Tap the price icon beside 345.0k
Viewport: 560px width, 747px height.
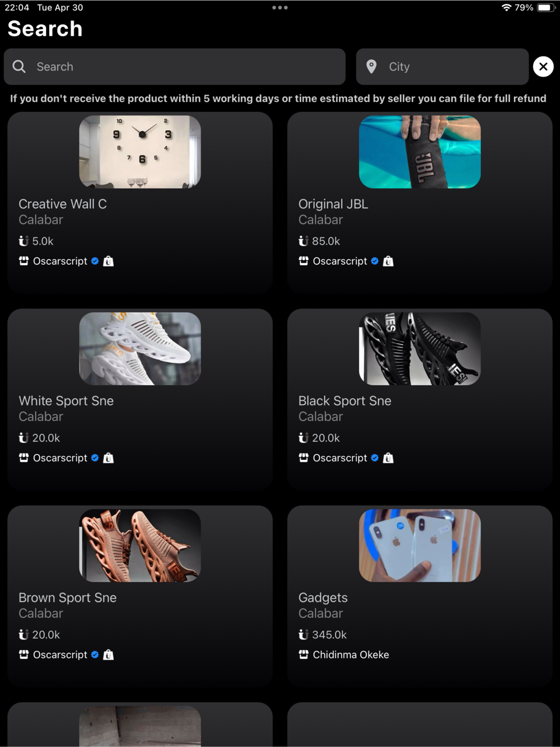(304, 635)
